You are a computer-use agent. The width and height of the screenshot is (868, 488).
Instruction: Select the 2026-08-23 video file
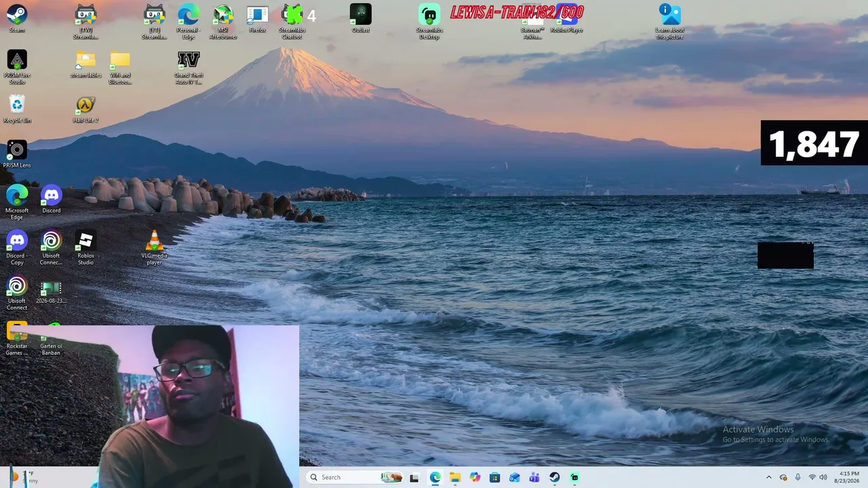[51, 291]
